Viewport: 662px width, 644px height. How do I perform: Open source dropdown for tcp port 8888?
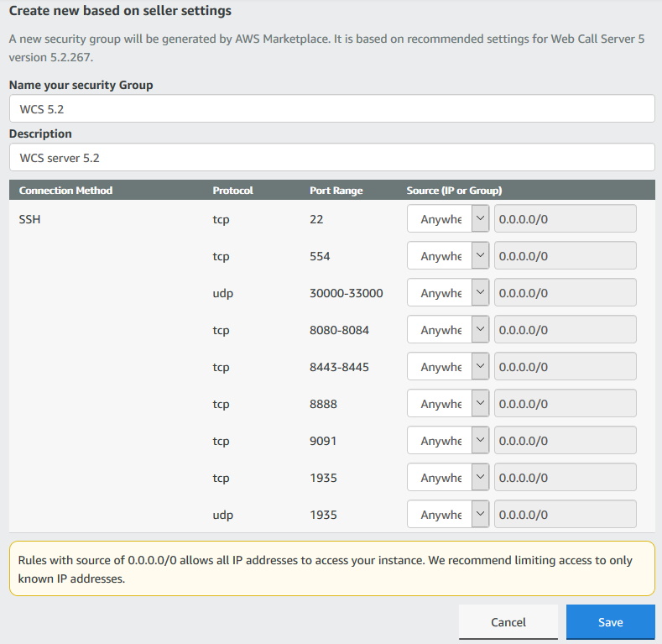pos(447,404)
